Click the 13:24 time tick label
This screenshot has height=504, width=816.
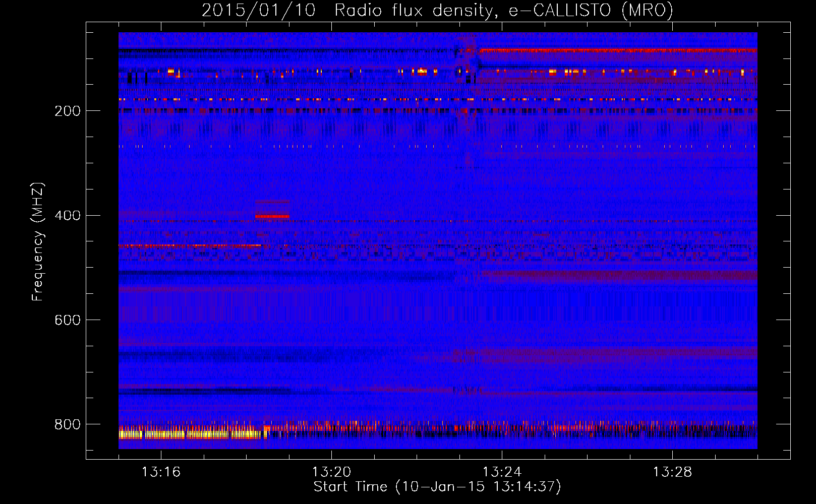(502, 472)
